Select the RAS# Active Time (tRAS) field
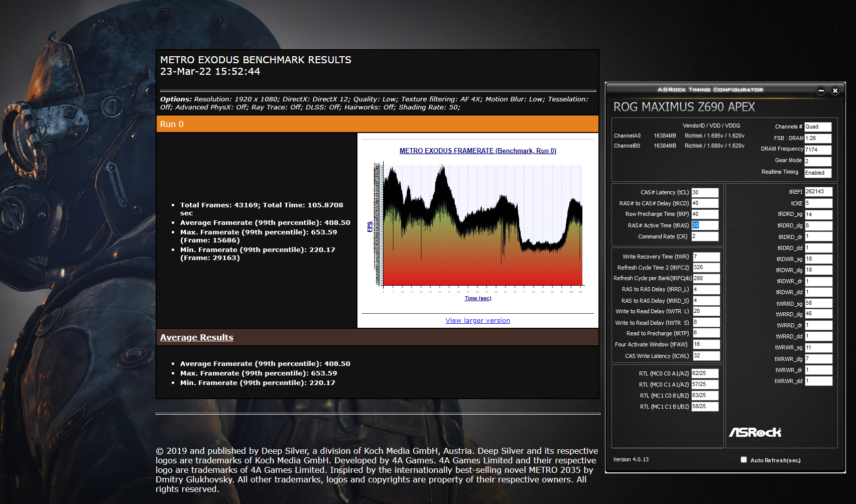 [705, 225]
